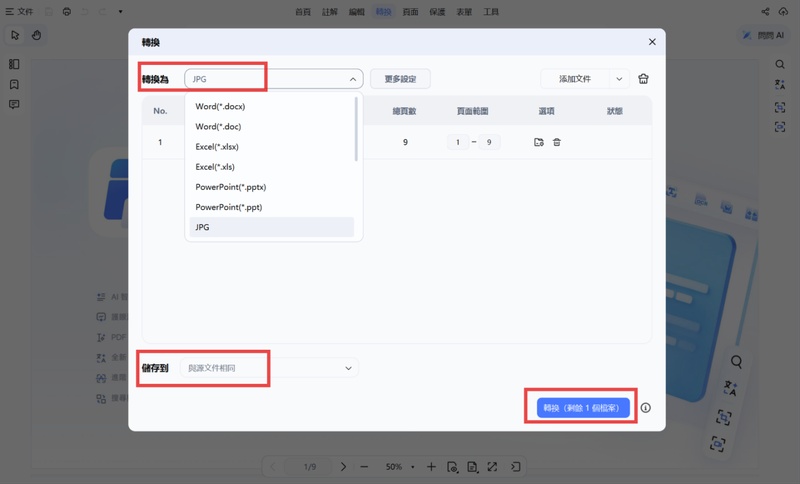Open the 儲存到 location dropdown
The width and height of the screenshot is (800, 484).
(269, 368)
